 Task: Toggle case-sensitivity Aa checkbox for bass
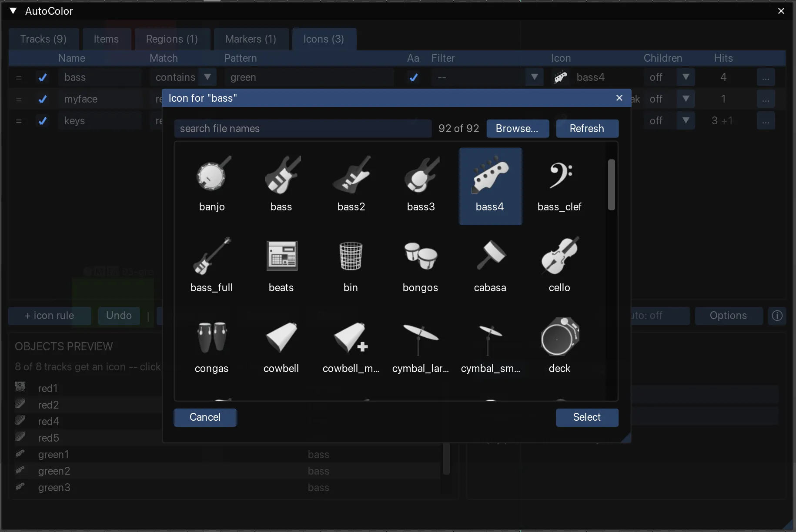click(x=414, y=77)
